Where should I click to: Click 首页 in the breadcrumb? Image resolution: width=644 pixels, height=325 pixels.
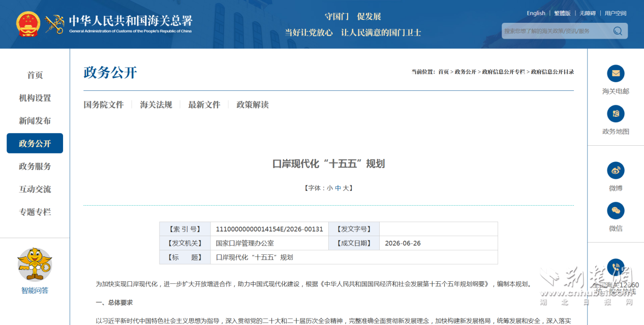[444, 72]
